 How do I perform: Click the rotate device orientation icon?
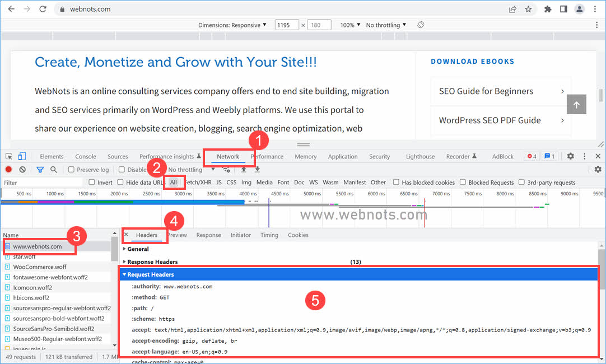[x=421, y=25]
